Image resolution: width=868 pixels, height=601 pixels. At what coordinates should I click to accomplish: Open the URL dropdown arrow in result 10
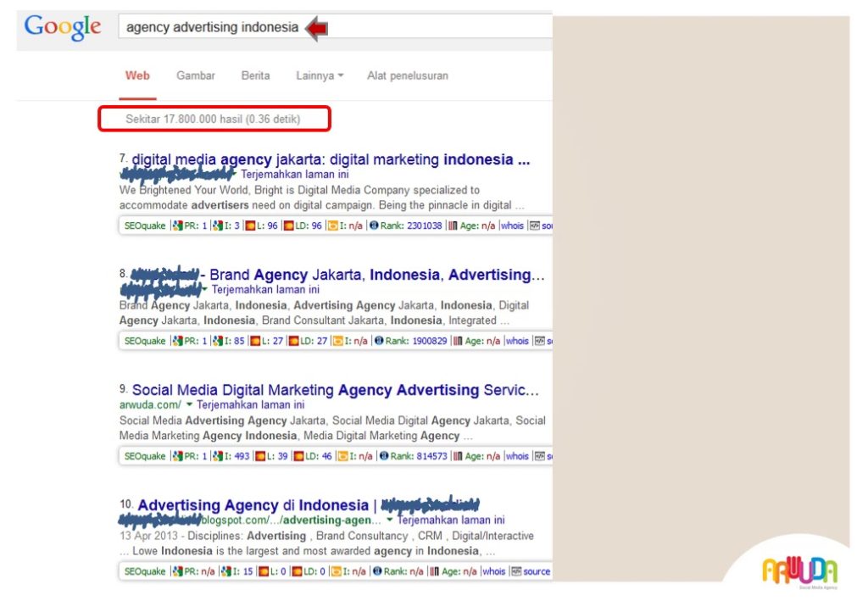(x=390, y=520)
